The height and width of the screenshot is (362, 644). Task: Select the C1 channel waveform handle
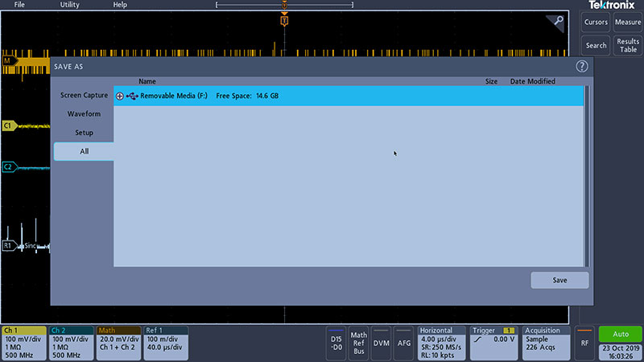[9, 126]
